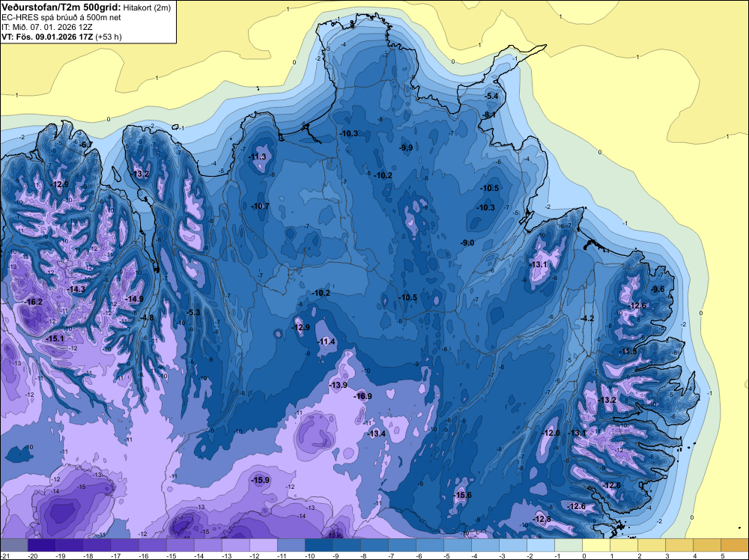Viewport: 749px width, 560px height.
Task: Click the -12.8 temperature label
Action: tap(542, 519)
